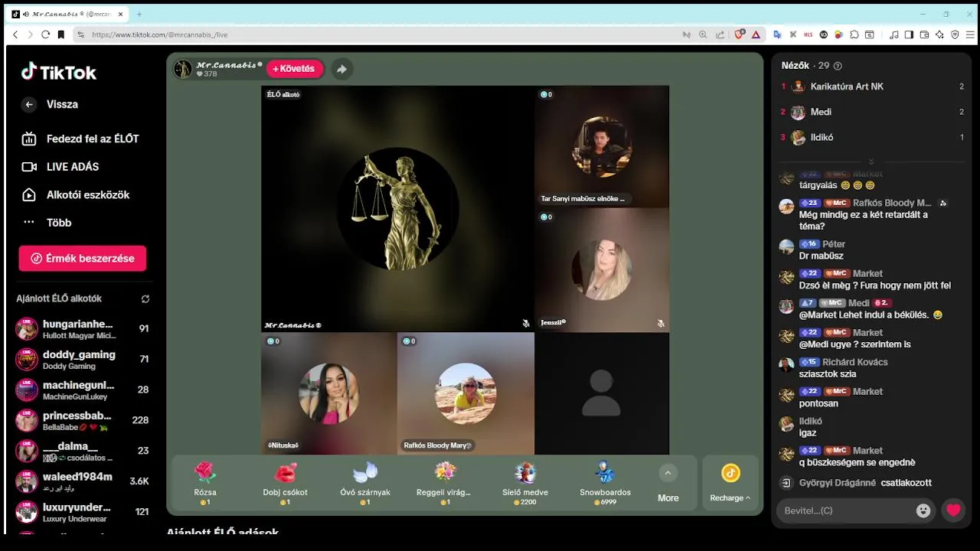Open machinegunl... live channel
Screen dimensions: 980x551
point(82,390)
